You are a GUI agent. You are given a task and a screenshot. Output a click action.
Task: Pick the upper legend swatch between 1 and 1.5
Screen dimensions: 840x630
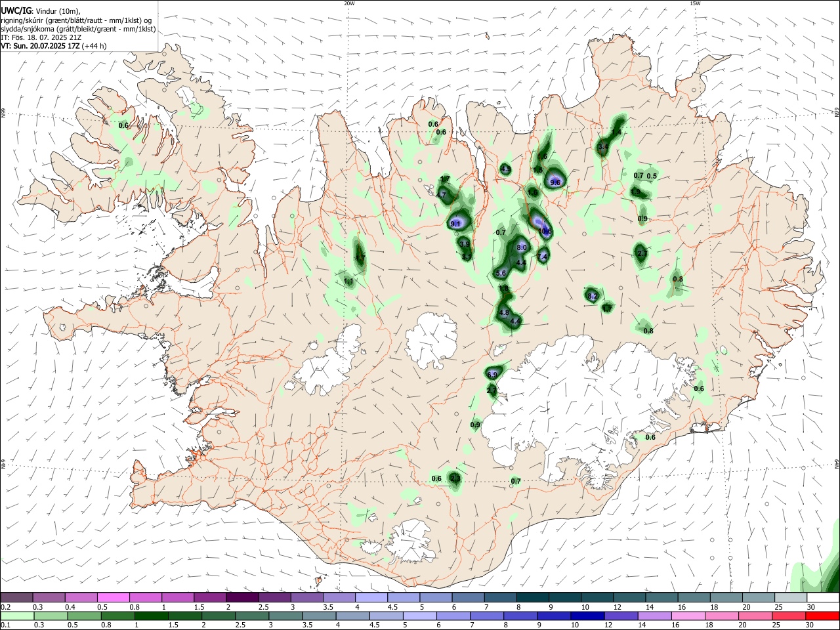click(x=178, y=597)
